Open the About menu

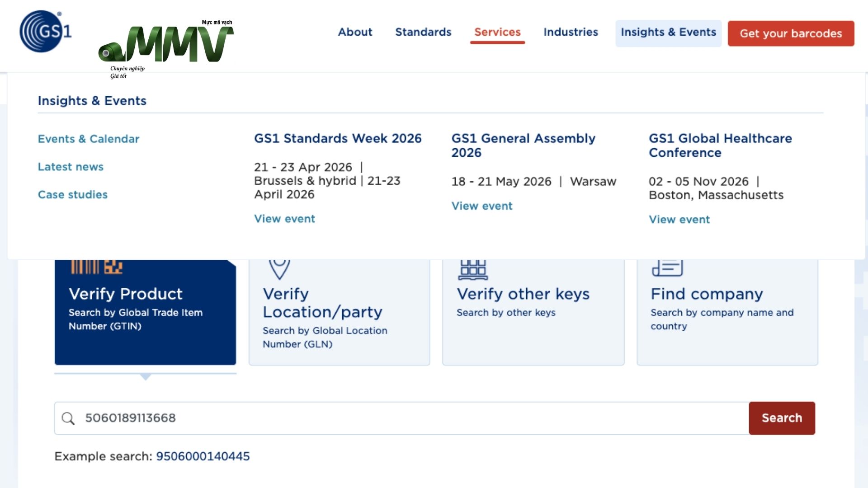point(355,32)
